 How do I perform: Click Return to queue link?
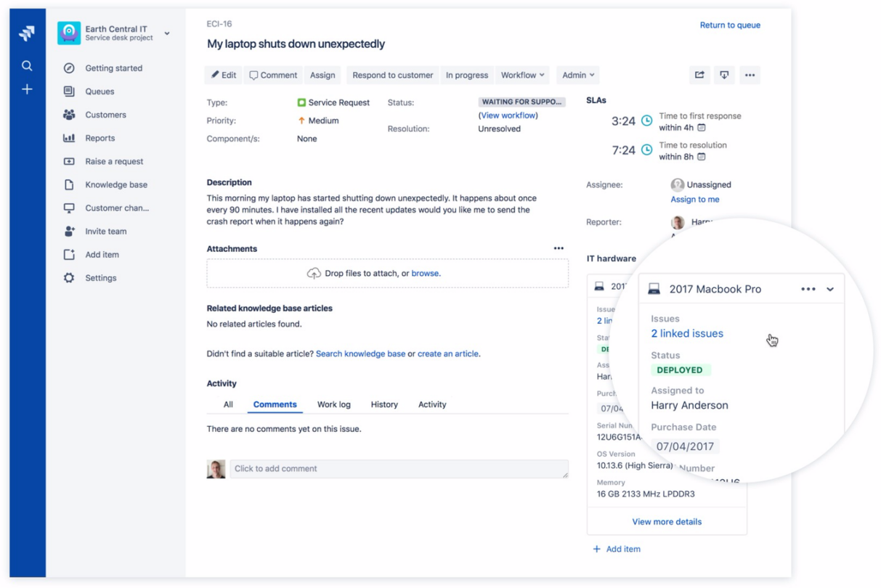[x=730, y=25]
